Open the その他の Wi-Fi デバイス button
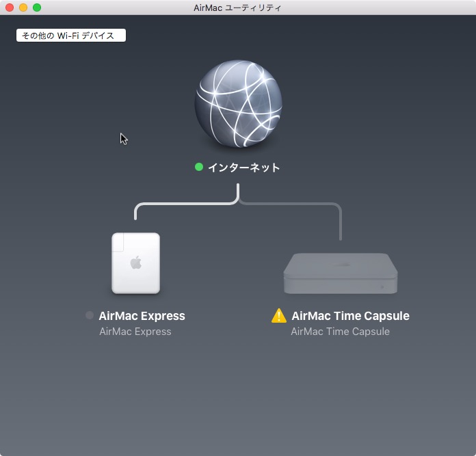This screenshot has width=476, height=456. point(70,35)
